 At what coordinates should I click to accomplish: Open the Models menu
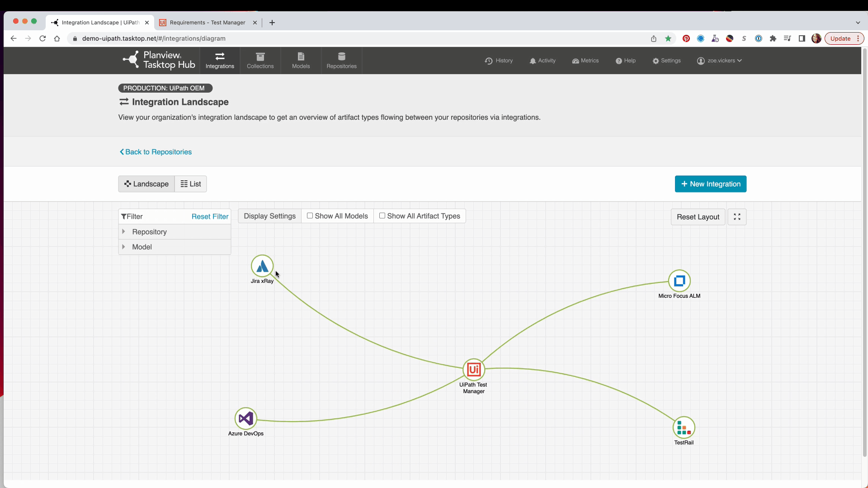[301, 61]
